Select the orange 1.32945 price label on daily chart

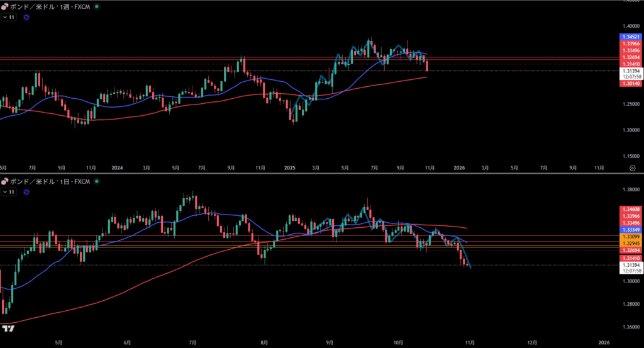[x=631, y=243]
